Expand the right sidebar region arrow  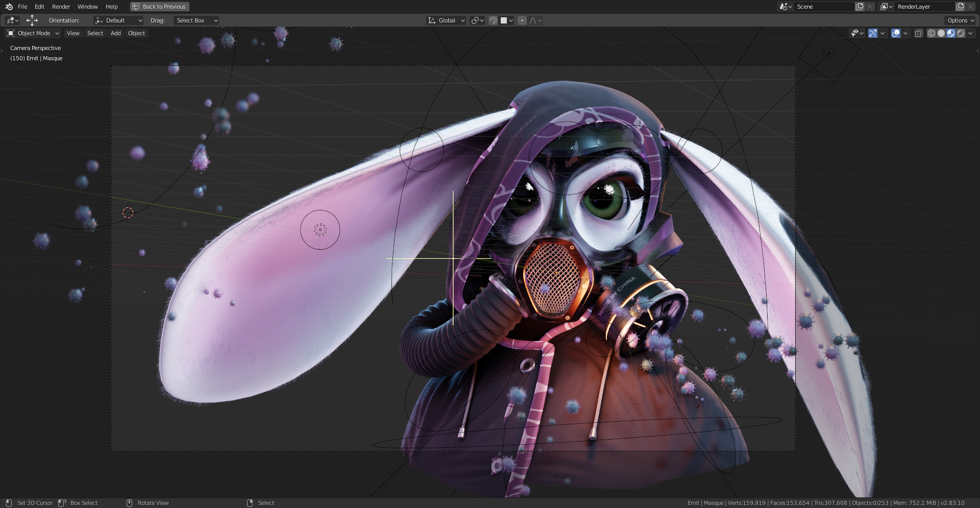pos(977,50)
